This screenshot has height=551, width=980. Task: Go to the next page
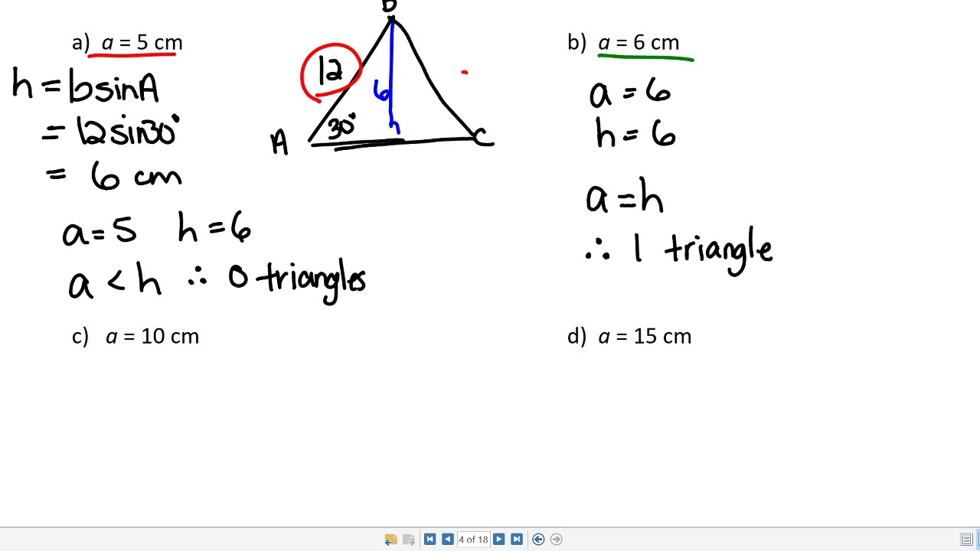(x=498, y=540)
